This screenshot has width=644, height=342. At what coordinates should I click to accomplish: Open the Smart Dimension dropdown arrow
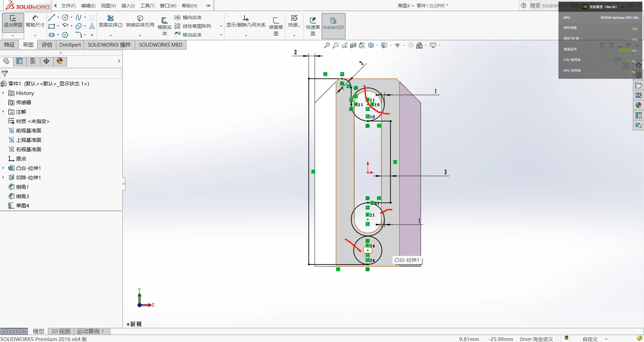[35, 36]
